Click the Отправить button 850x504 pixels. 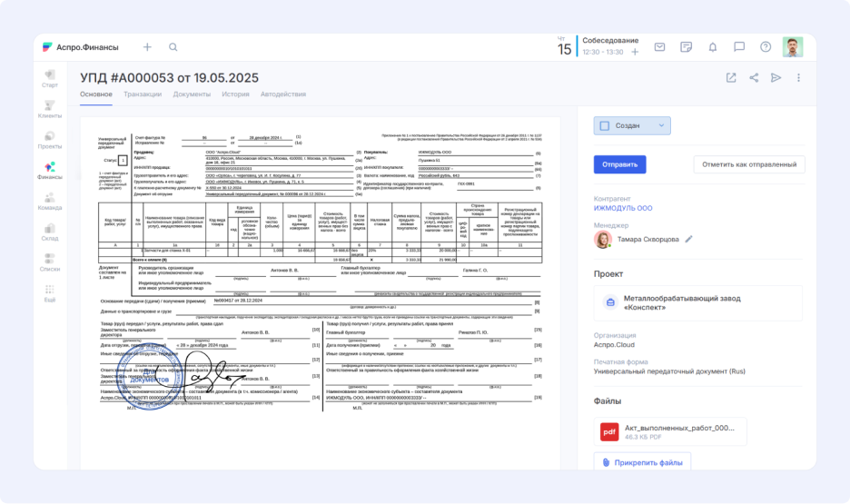tap(619, 164)
